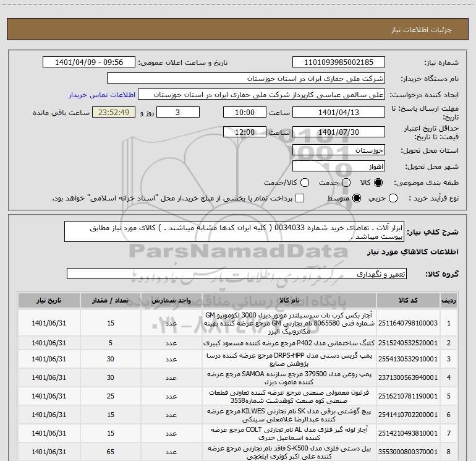Click quantity 5 in row 2

point(111,343)
